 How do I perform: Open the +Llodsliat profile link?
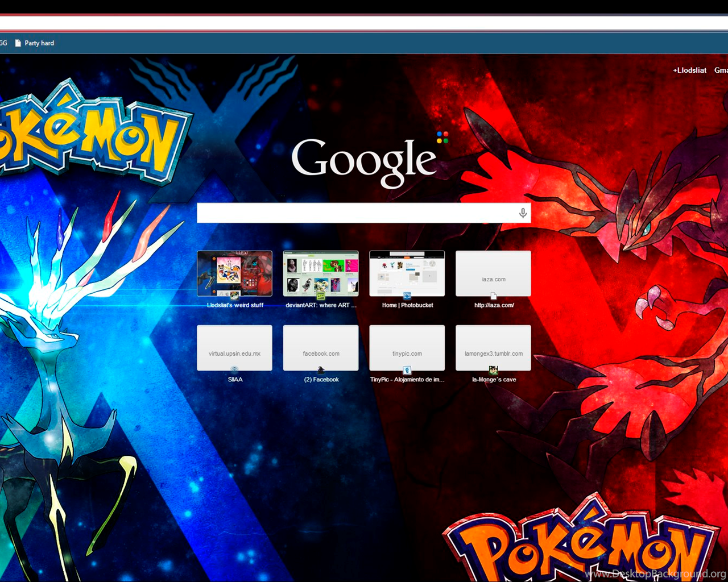[x=689, y=70]
